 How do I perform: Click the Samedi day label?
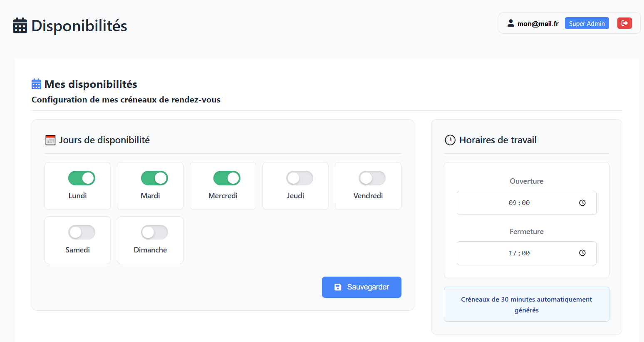point(78,250)
